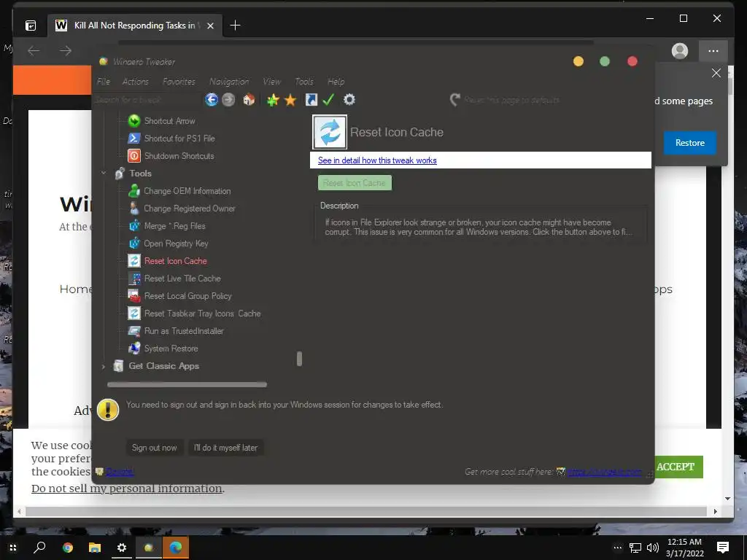Click the Search for a tweak field
The image size is (747, 560).
147,99
